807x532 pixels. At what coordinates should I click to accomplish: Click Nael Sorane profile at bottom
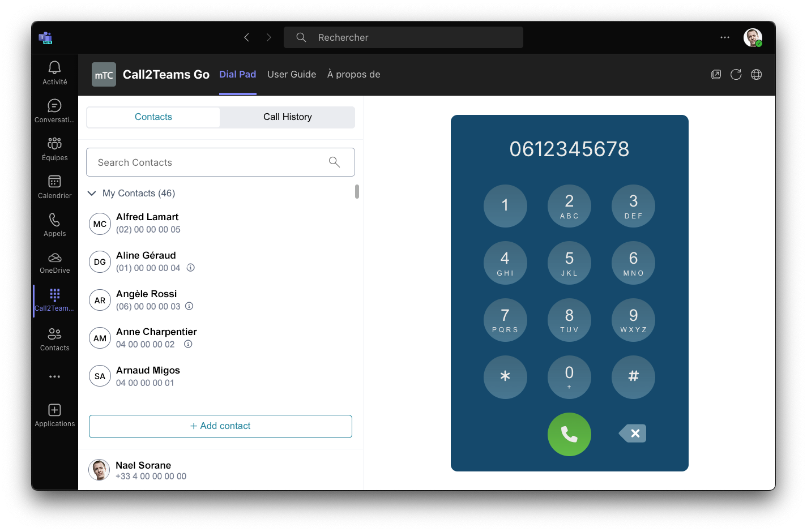click(x=220, y=470)
